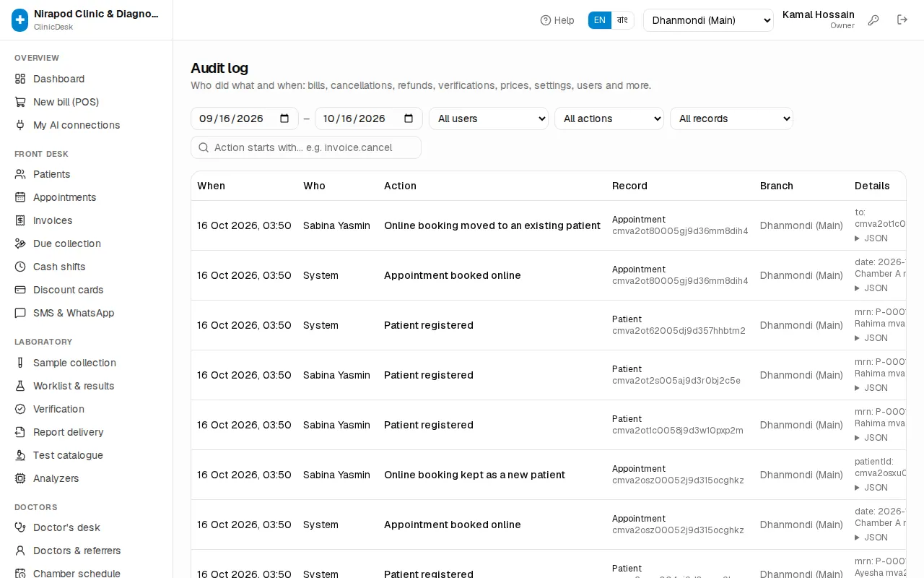924x578 pixels.
Task: Click 'Online booking kept as a new patient' action
Action: point(474,475)
